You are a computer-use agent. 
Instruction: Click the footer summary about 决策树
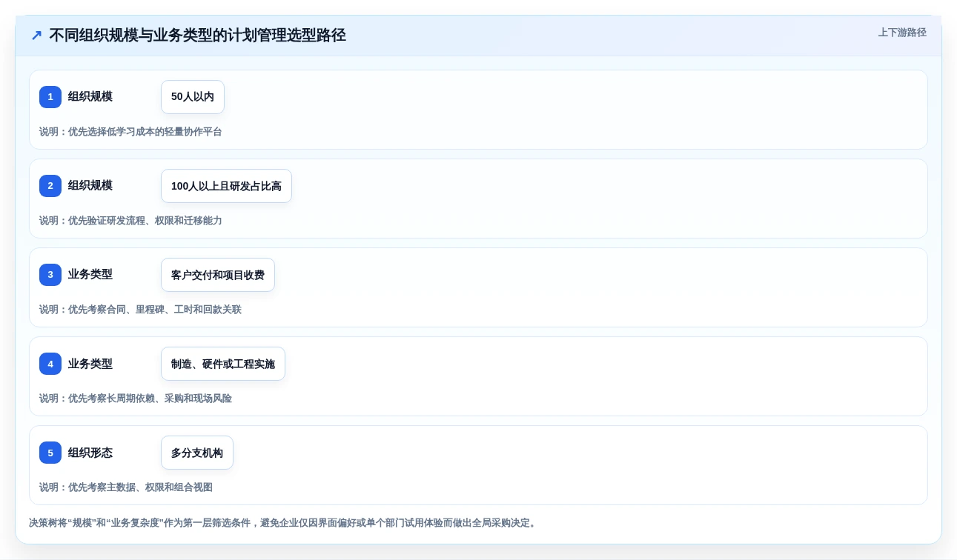point(282,523)
